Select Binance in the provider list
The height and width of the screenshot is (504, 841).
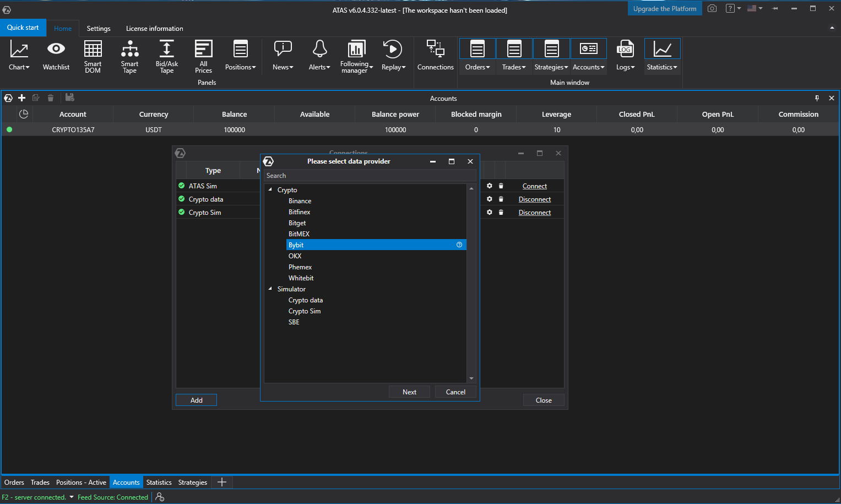click(300, 201)
